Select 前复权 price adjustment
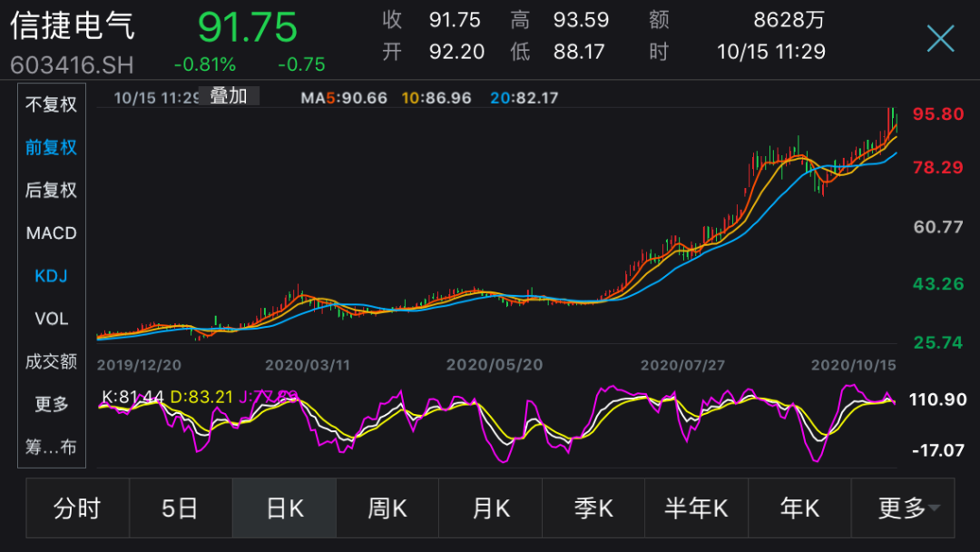Screen dimensions: 980x552 coord(51,147)
